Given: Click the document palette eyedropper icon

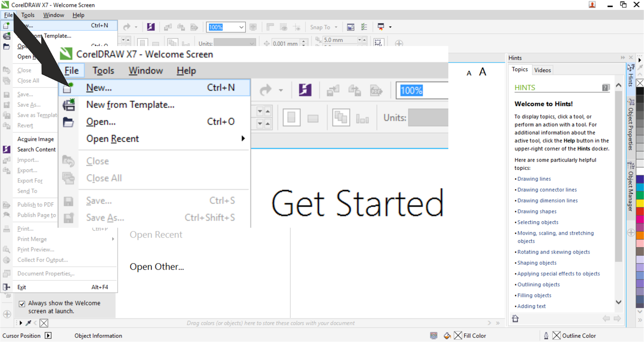Looking at the screenshot, I should click(29, 323).
